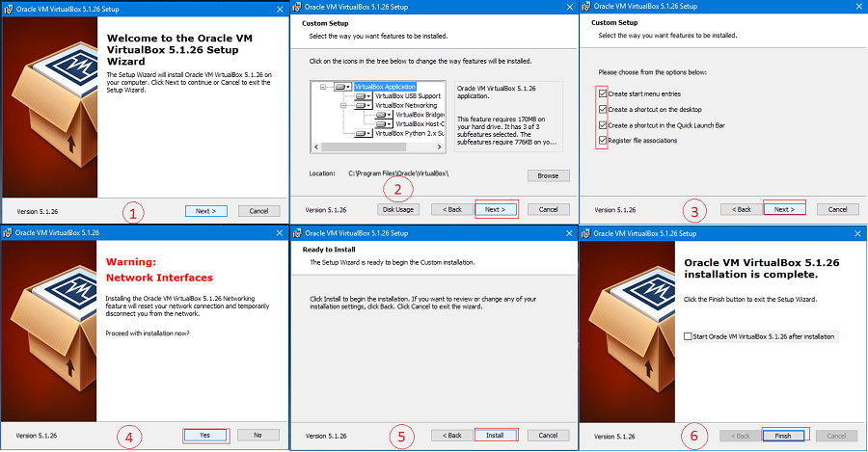Click the feature tree's left scroll arrow

pyautogui.click(x=316, y=147)
